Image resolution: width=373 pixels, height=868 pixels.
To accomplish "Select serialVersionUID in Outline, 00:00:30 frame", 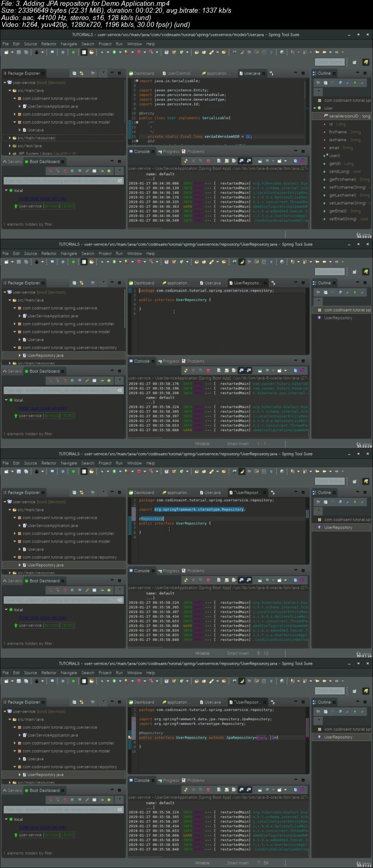I will 342,116.
